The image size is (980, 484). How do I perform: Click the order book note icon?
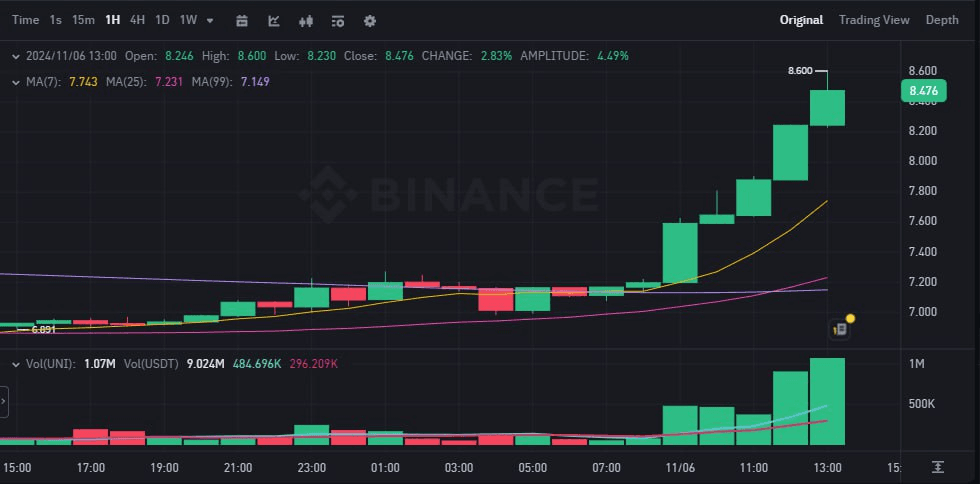coord(840,328)
